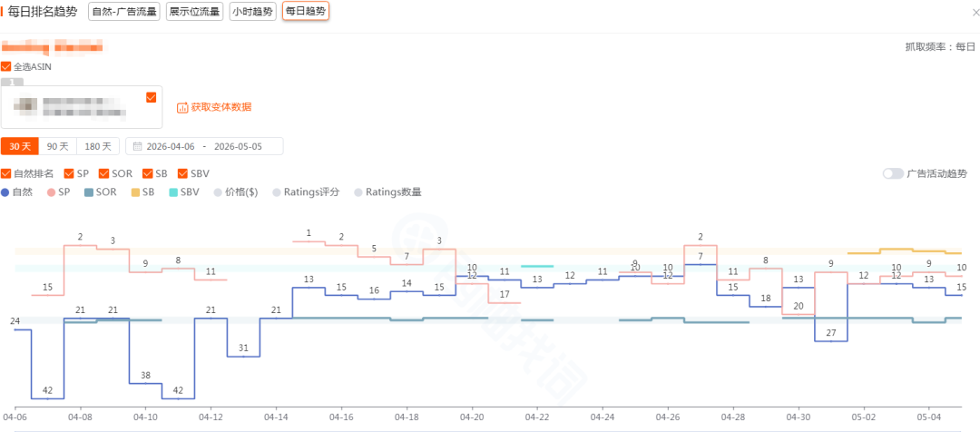Show the 价格($) legend series
This screenshot has width=980, height=432.
pyautogui.click(x=236, y=192)
